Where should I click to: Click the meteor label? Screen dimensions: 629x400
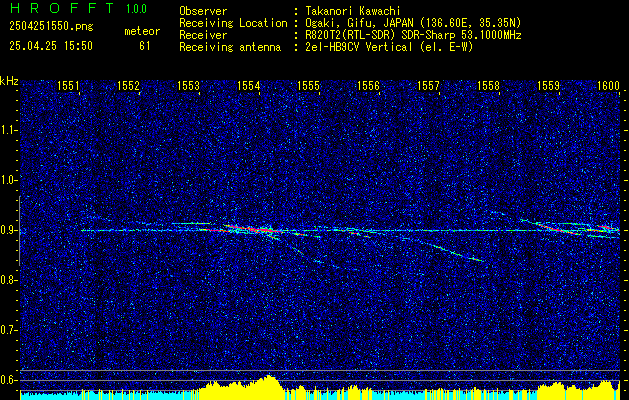(x=142, y=31)
